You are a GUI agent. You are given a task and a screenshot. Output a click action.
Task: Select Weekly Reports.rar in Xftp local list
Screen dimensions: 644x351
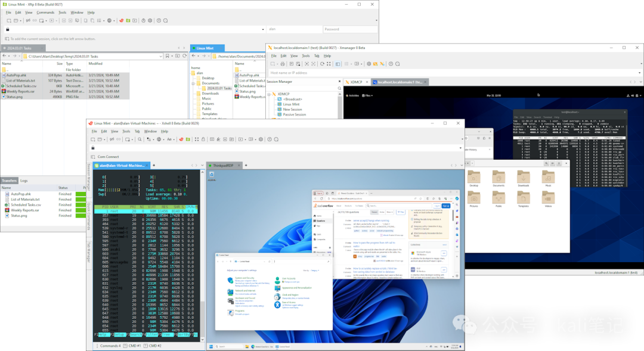click(20, 92)
